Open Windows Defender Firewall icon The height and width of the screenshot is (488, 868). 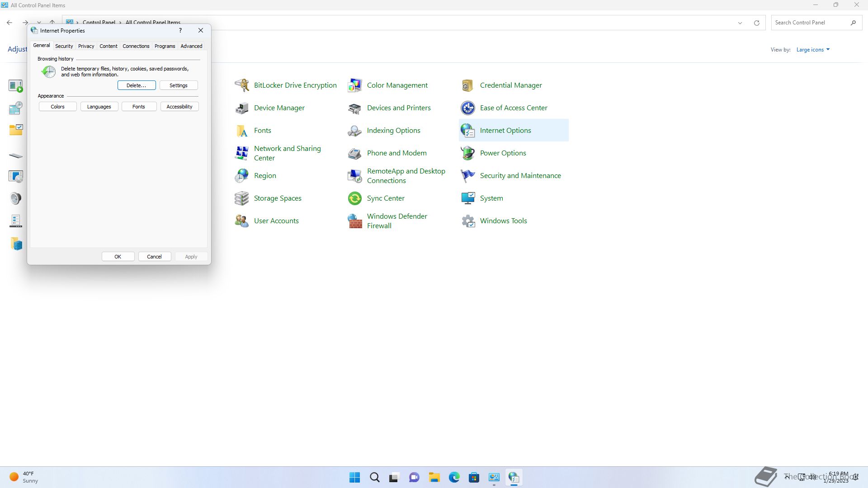(x=355, y=221)
